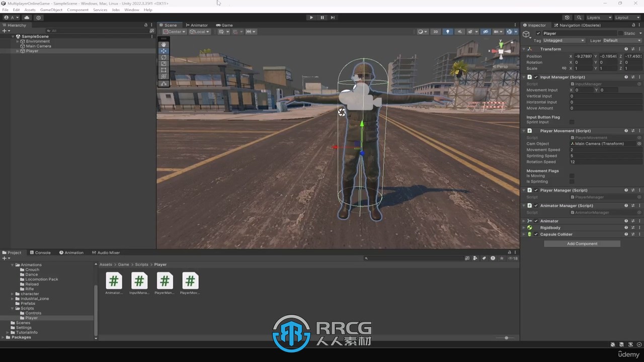Select the Transform tool
The height and width of the screenshot is (362, 644).
pyautogui.click(x=164, y=76)
